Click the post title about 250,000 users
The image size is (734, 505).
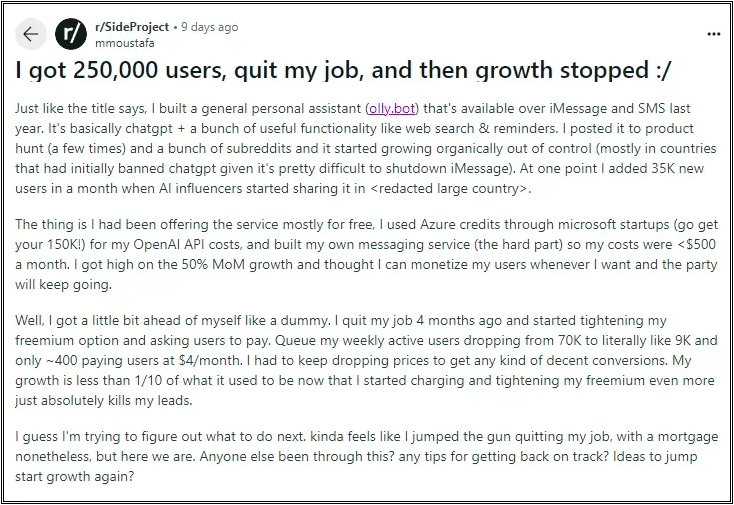coord(343,70)
